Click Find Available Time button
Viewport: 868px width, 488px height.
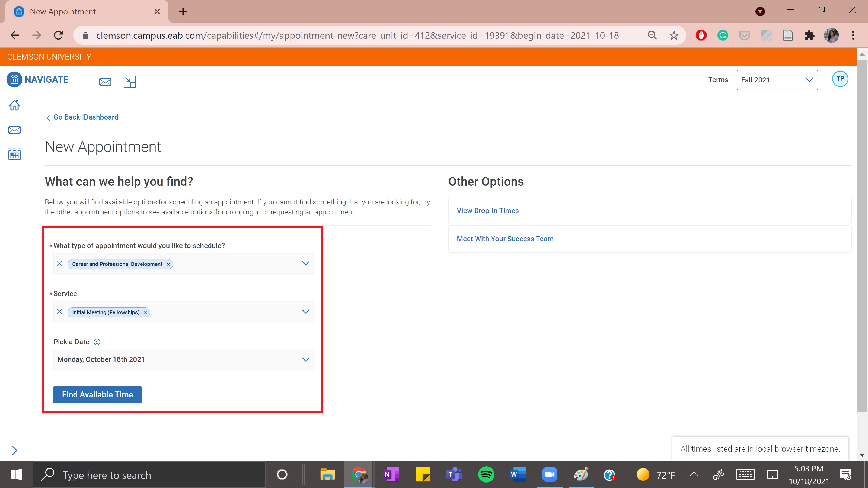tap(97, 394)
